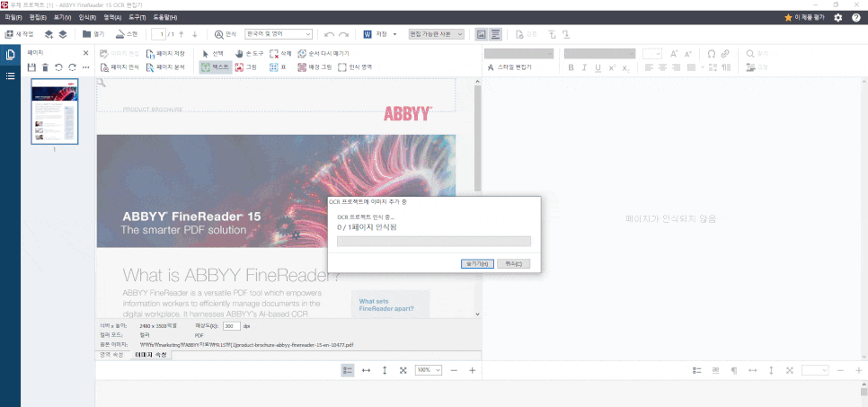Select the 그림 picture area tool
Screen dimensions: 868x407
point(246,67)
